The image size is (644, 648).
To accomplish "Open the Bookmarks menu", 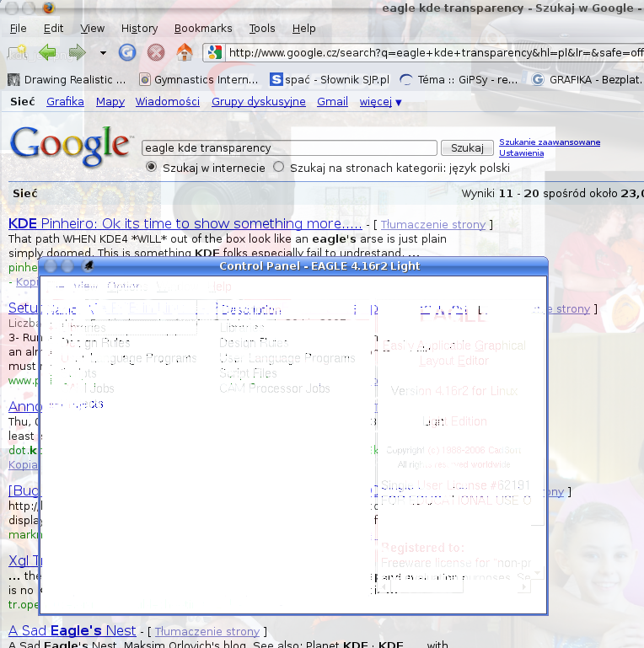I will [203, 29].
